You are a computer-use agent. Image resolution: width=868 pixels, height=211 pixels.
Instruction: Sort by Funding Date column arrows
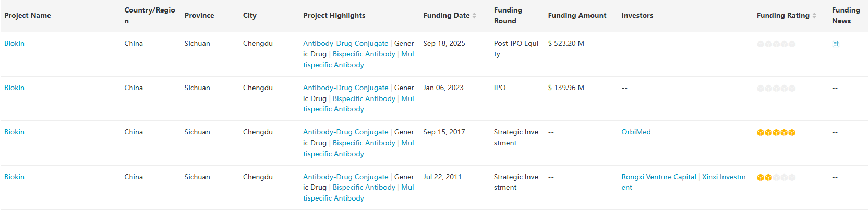[474, 16]
